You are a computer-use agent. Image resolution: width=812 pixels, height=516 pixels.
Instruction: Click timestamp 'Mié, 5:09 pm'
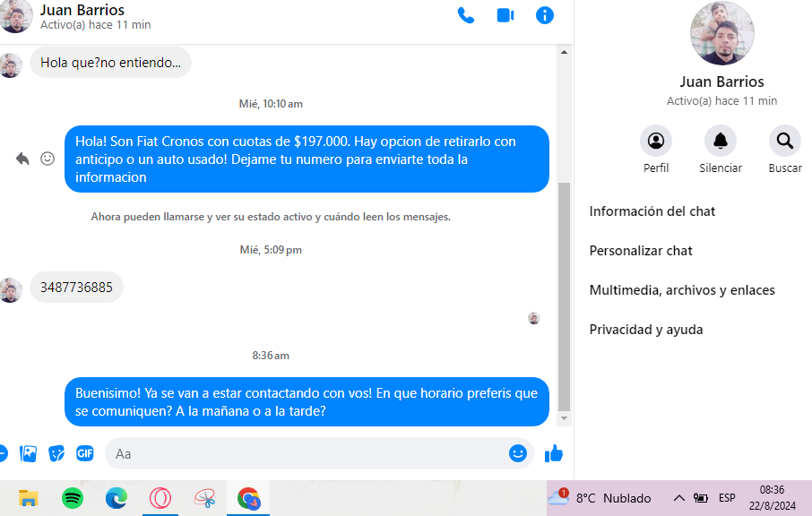tap(271, 249)
